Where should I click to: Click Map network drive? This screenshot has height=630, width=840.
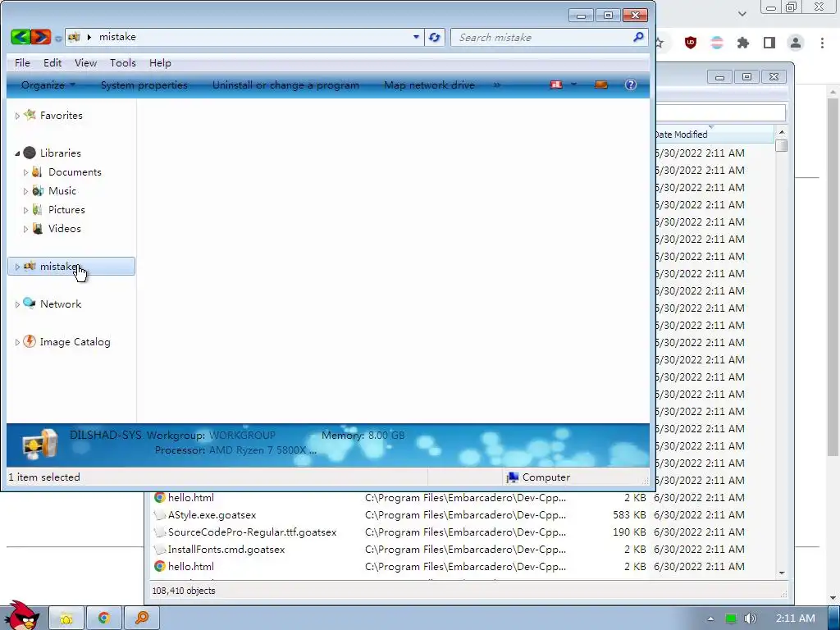[x=429, y=84]
